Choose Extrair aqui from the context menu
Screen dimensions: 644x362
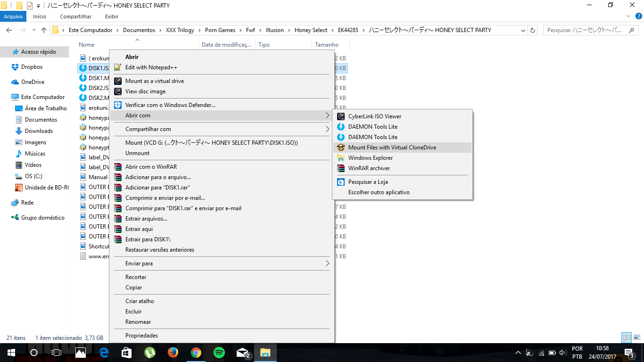tap(139, 229)
